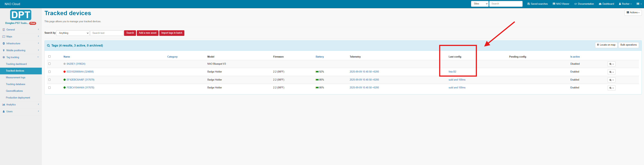Open uuid and 100ms config for EF42EBC6A46F
Image resolution: width=644 pixels, height=165 pixels.
pos(457,80)
